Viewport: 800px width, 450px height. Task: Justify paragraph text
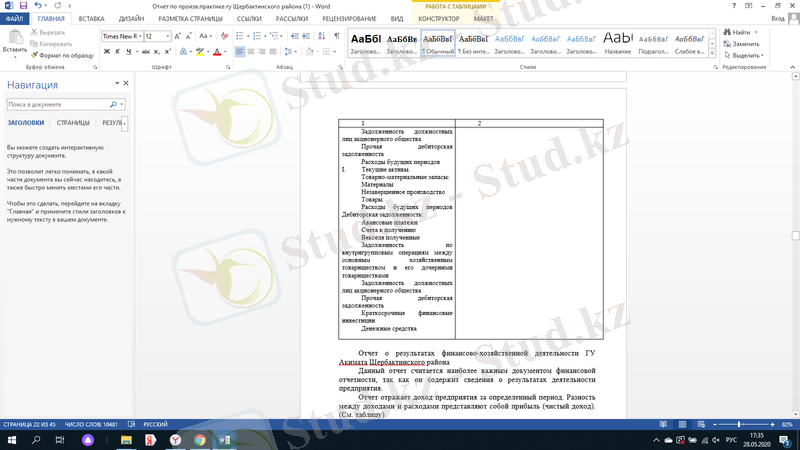click(x=273, y=52)
